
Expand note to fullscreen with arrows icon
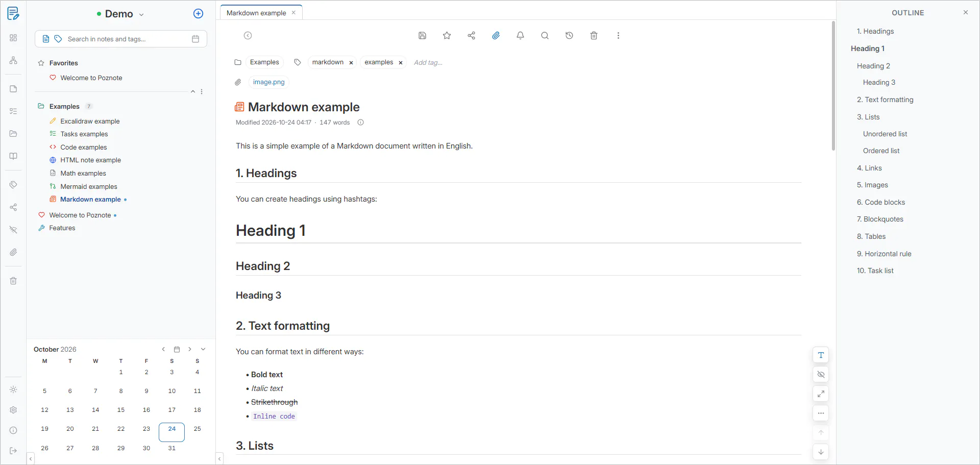coord(821,394)
